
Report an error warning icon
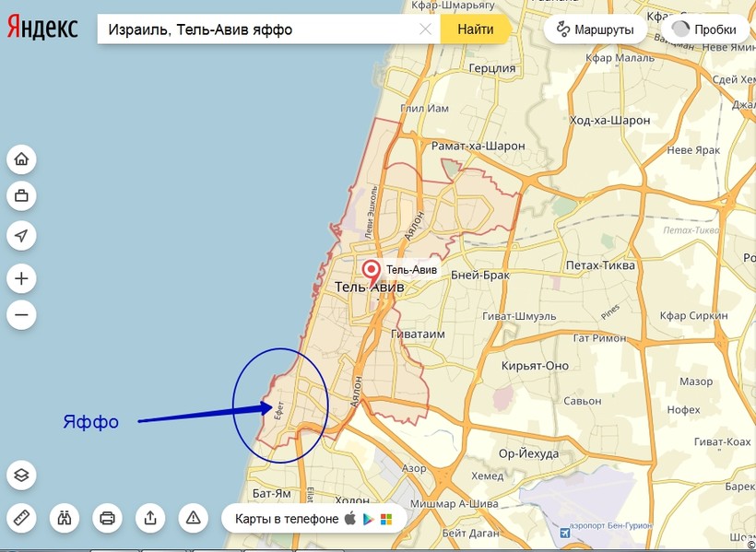(193, 518)
